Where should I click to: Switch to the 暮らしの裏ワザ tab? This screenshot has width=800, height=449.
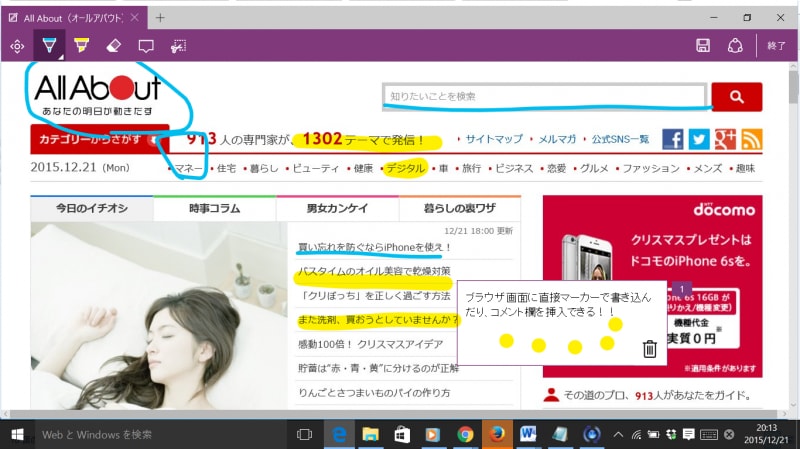(x=459, y=208)
